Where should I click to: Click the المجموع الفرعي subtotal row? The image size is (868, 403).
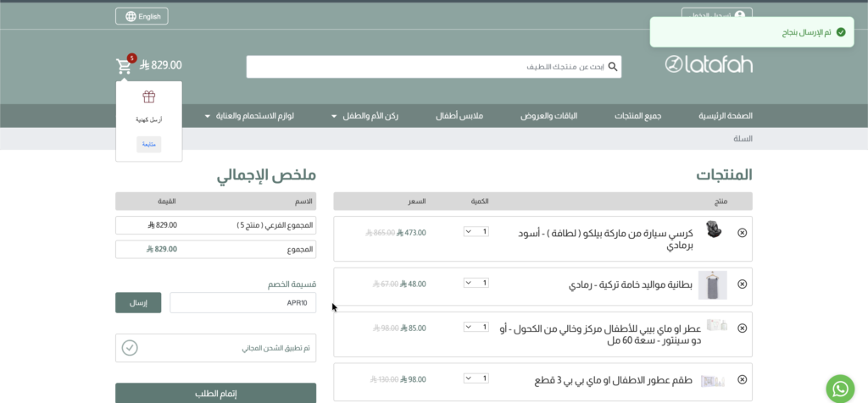click(x=216, y=225)
